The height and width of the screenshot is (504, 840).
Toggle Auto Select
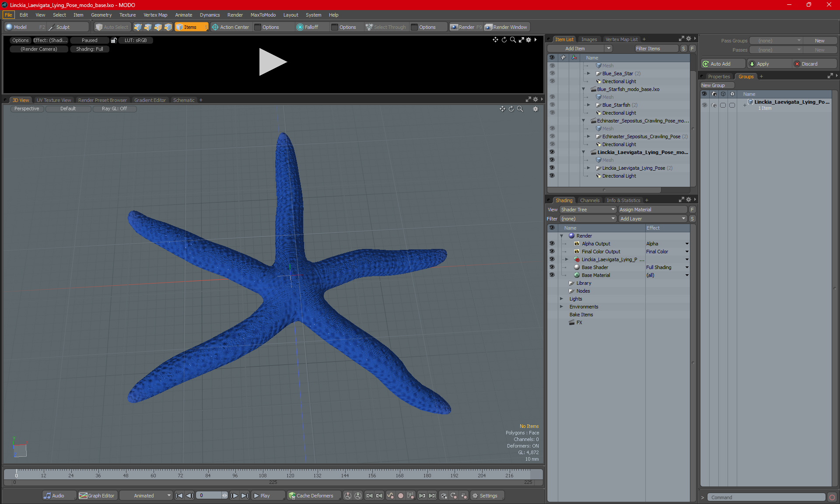click(112, 27)
